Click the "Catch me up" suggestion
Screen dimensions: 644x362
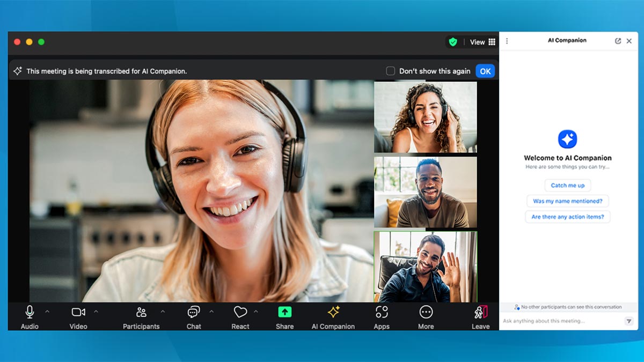(567, 185)
